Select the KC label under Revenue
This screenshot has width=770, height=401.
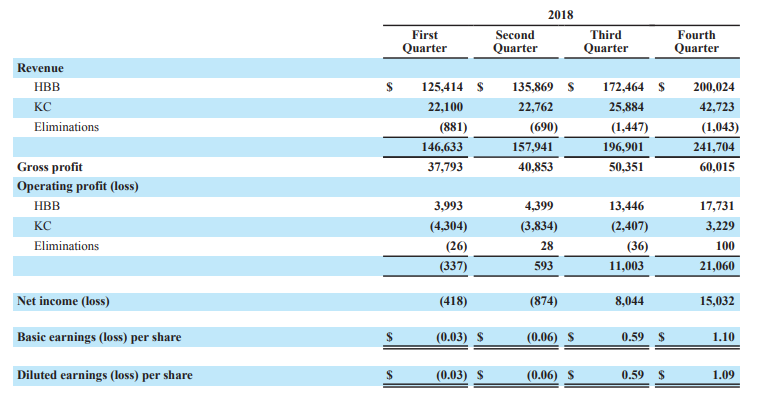tap(42, 107)
